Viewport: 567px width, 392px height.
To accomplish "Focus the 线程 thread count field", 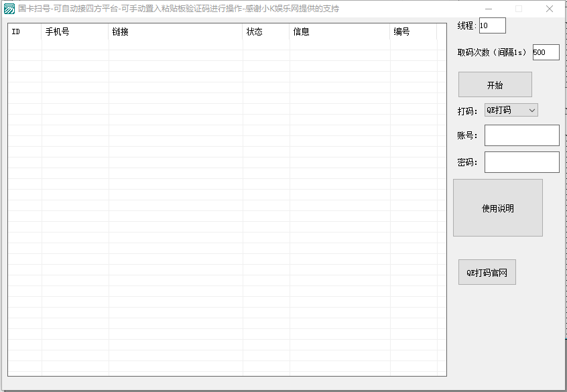I will point(492,25).
